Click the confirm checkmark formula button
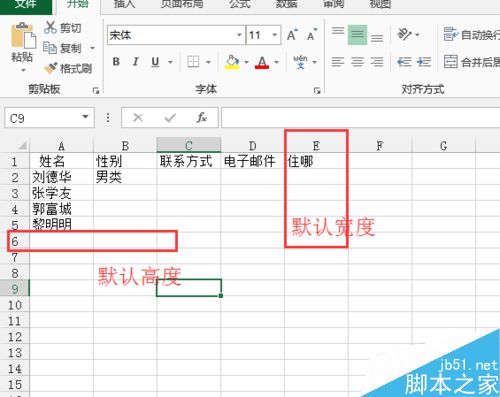The width and height of the screenshot is (500, 397). click(170, 117)
